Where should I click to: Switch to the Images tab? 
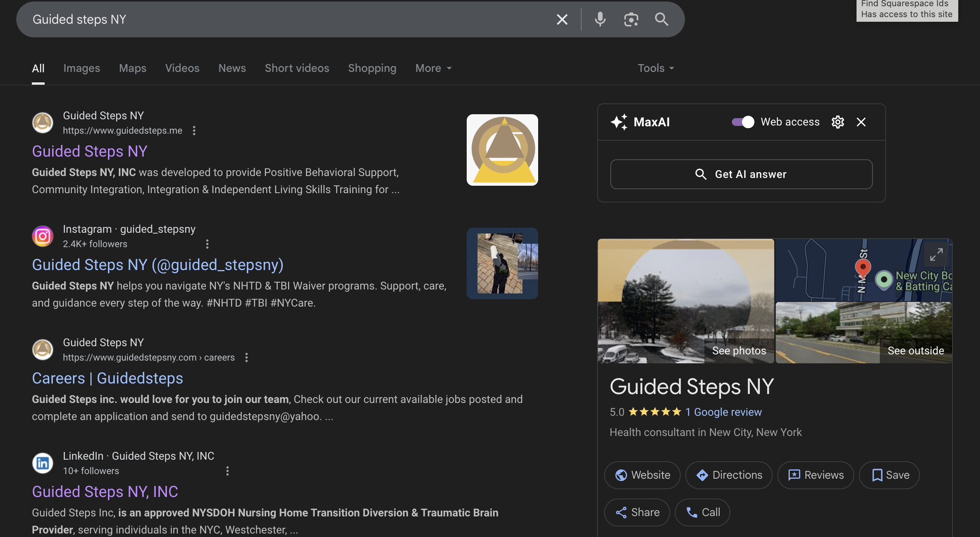[x=82, y=68]
